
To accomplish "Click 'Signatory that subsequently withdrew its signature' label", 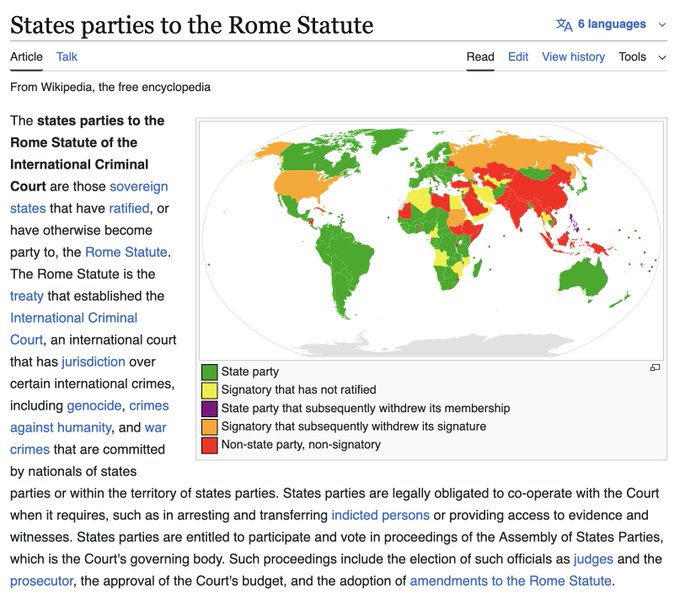I will pyautogui.click(x=353, y=426).
